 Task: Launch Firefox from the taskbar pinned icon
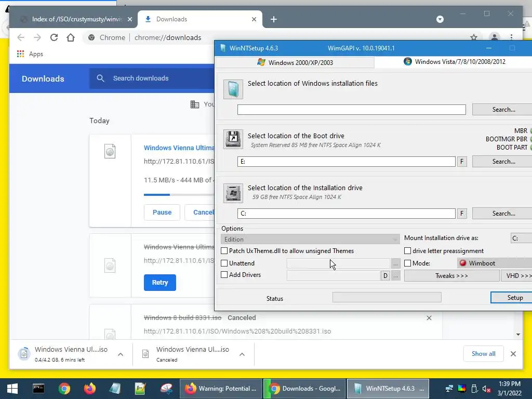coord(90,389)
